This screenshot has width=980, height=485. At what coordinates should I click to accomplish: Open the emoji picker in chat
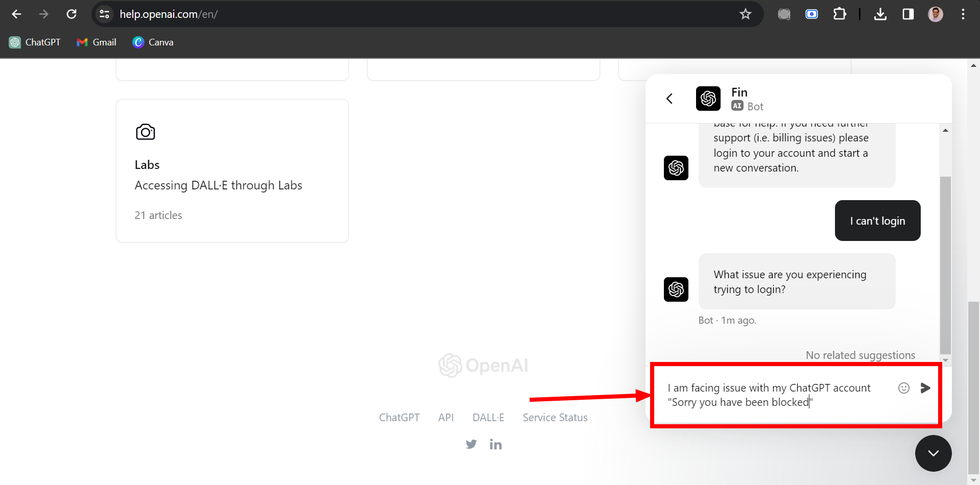click(x=904, y=388)
